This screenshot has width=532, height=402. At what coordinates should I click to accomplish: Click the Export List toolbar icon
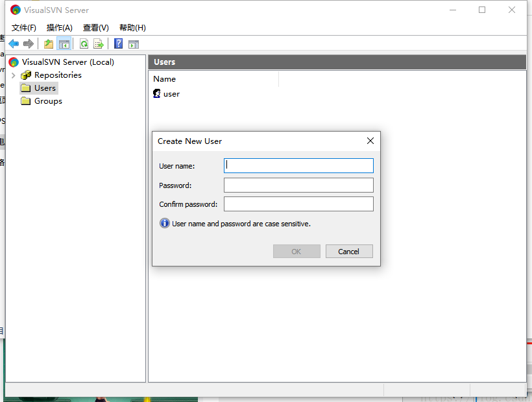(99, 43)
